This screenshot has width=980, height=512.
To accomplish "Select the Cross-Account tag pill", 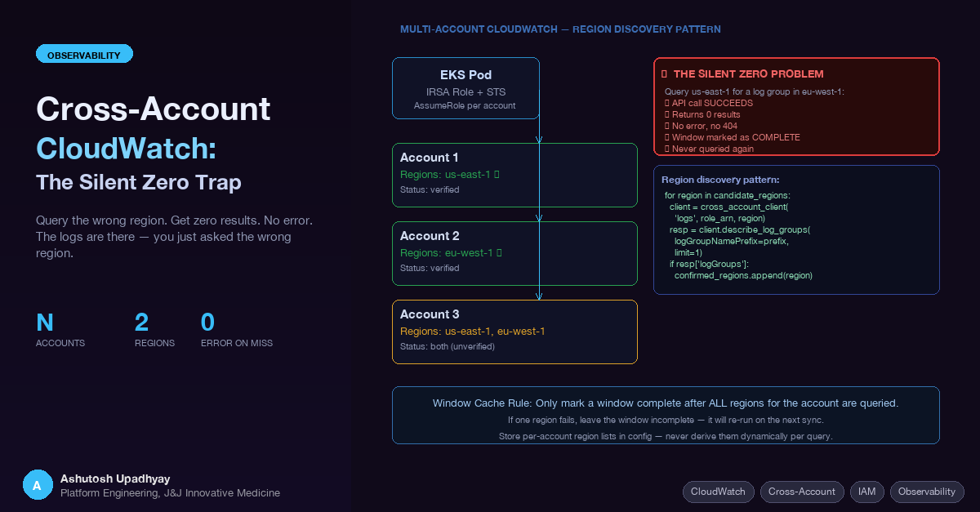I will [x=802, y=492].
